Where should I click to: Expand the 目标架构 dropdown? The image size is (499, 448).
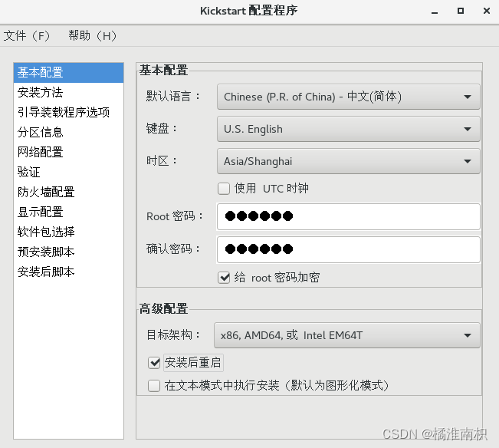tap(347, 335)
